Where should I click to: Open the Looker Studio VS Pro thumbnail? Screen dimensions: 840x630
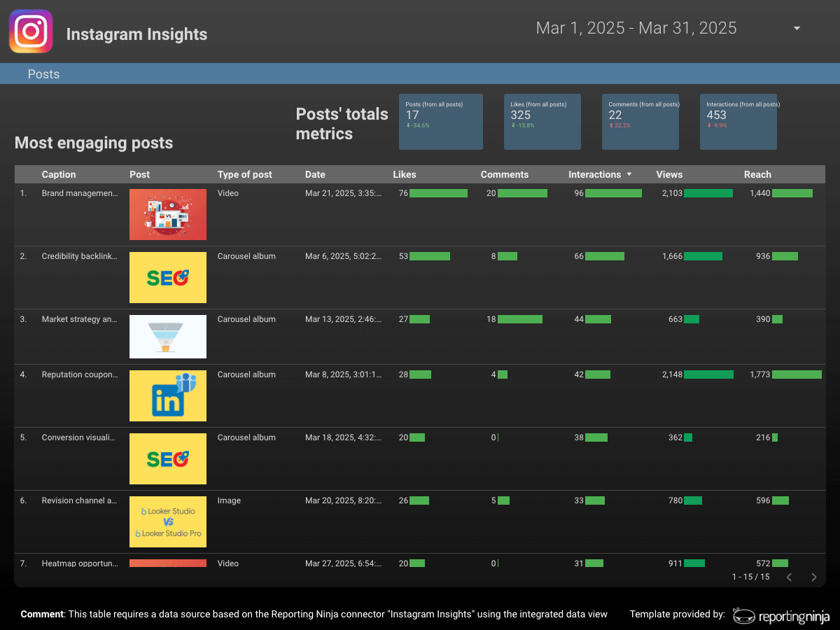point(168,521)
